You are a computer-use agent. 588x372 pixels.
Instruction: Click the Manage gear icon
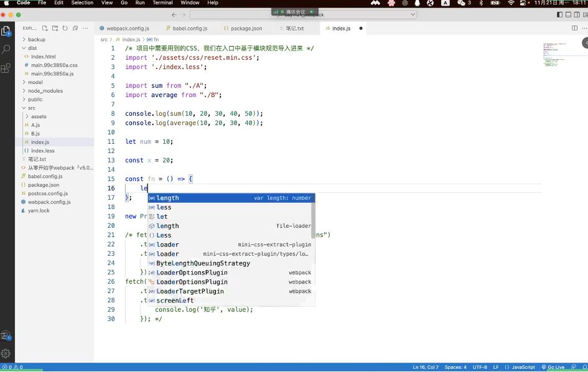pos(6,353)
